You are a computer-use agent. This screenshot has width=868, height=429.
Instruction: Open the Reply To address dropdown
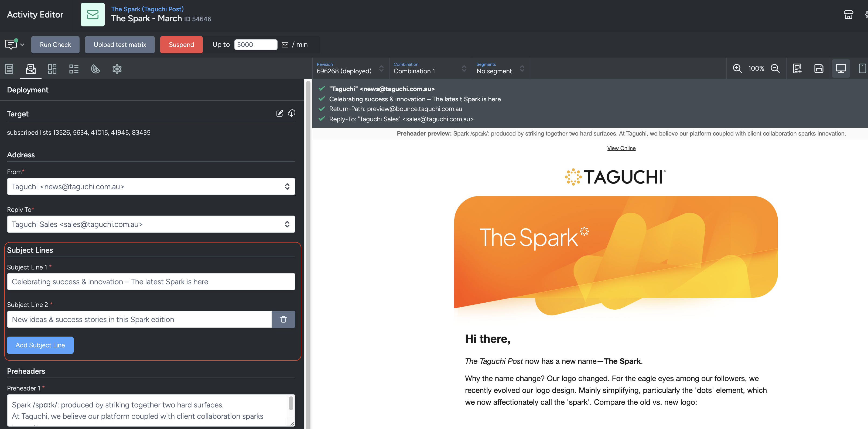(151, 224)
